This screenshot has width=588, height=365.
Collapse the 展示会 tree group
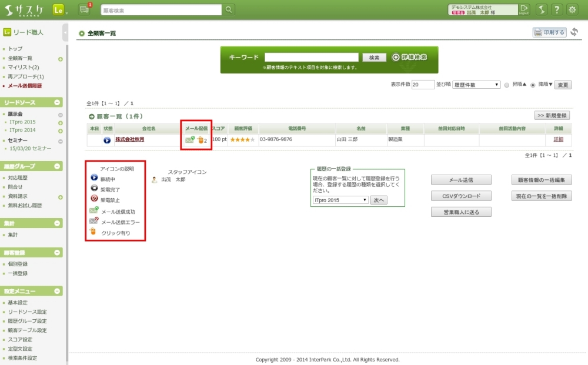[60, 113]
